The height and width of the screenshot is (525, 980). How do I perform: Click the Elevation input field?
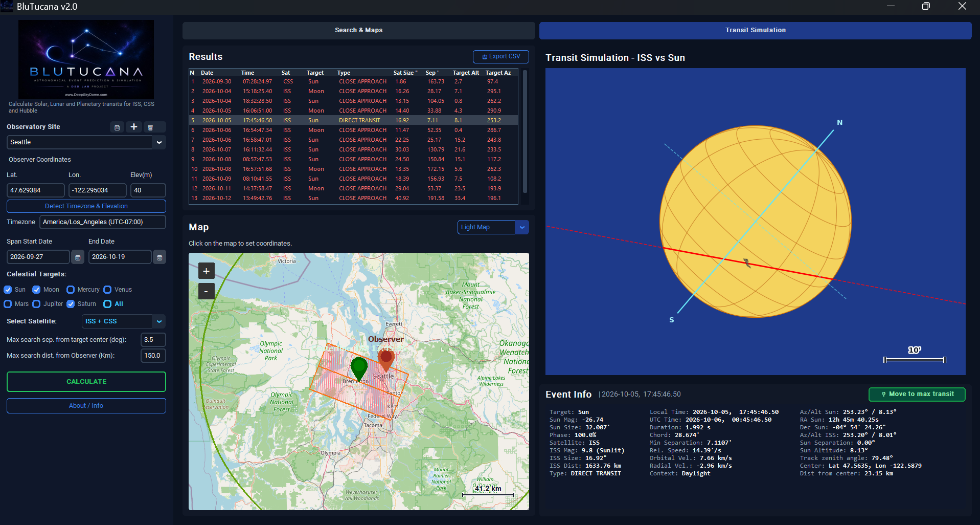point(148,190)
